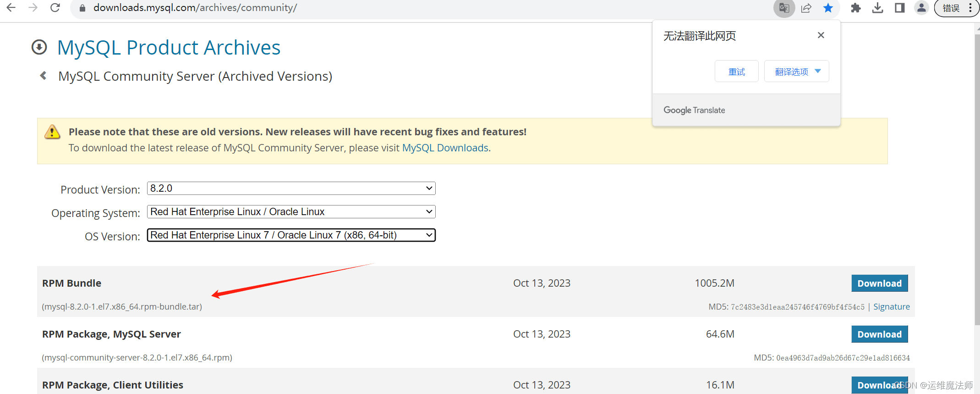Click the mysql-8.2.0-1.el7.x86_64.rpm-bundle.tar filename
Screen dimensions: 980x394
[x=122, y=306]
